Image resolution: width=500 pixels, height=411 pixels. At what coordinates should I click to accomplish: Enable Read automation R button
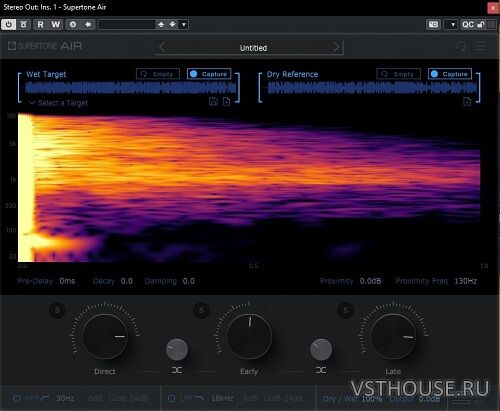tap(40, 24)
